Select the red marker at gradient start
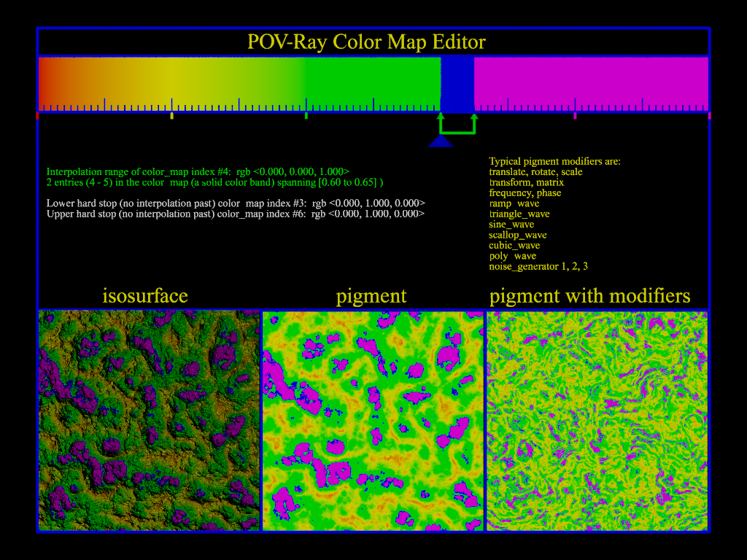 [38, 115]
